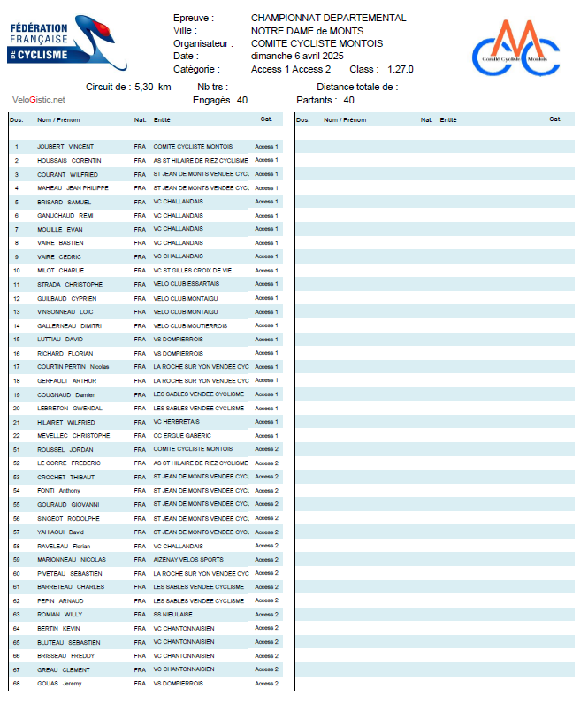Image resolution: width=588 pixels, height=719 pixels.
Task: Select rider 'BARRETEAU CHARLES'
Action: click(71, 587)
